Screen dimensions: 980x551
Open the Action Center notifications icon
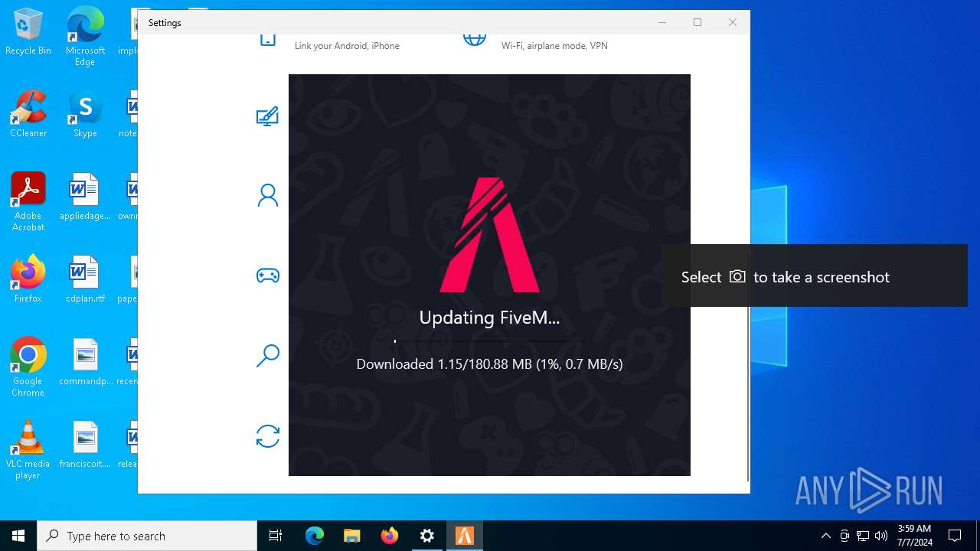click(x=955, y=536)
